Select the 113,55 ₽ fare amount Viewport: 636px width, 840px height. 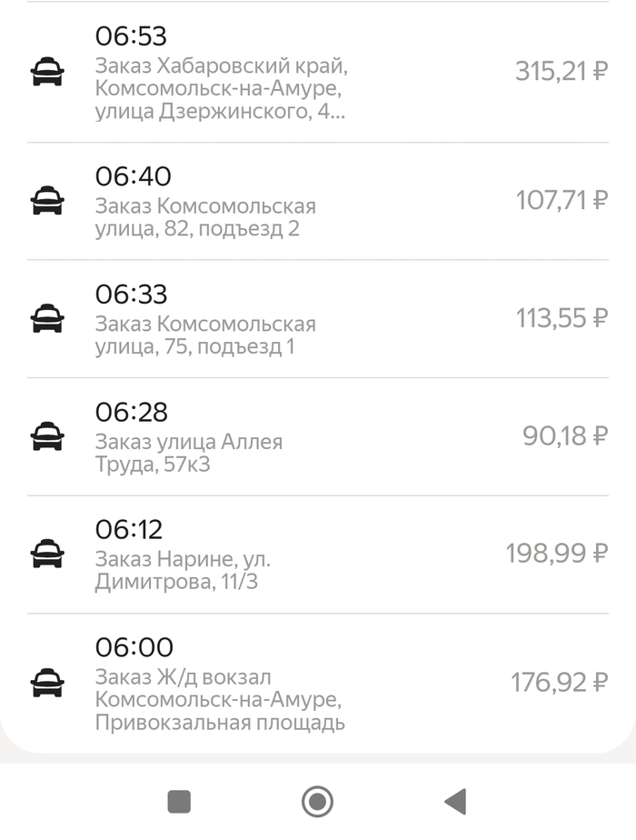[x=561, y=318]
